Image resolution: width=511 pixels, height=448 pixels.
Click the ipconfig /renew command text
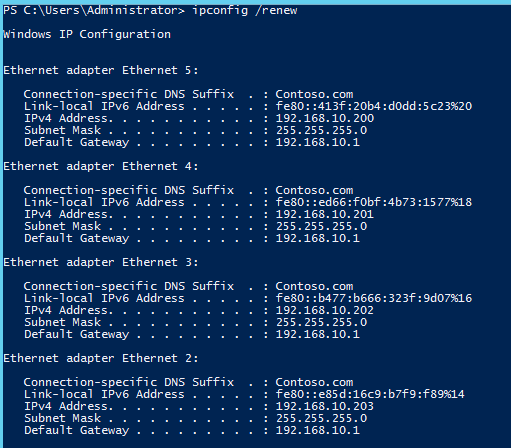[x=245, y=11]
